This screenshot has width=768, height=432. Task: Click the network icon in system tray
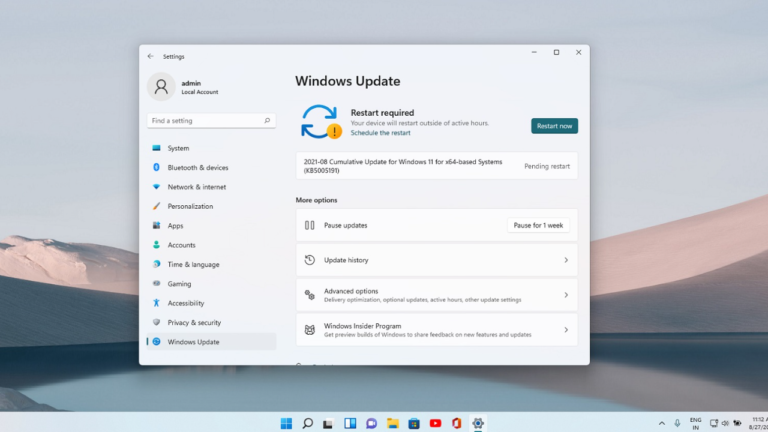click(714, 423)
